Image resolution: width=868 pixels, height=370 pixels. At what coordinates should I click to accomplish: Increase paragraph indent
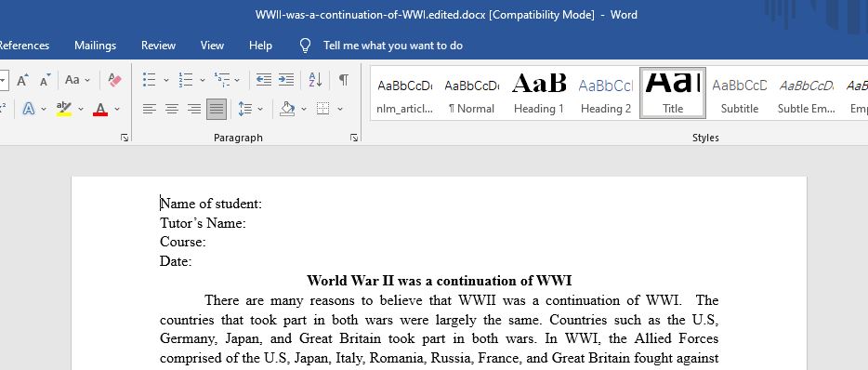pyautogui.click(x=286, y=80)
